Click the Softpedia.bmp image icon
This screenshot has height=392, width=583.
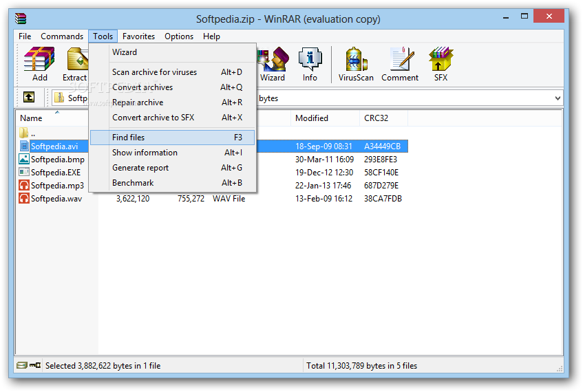24,159
